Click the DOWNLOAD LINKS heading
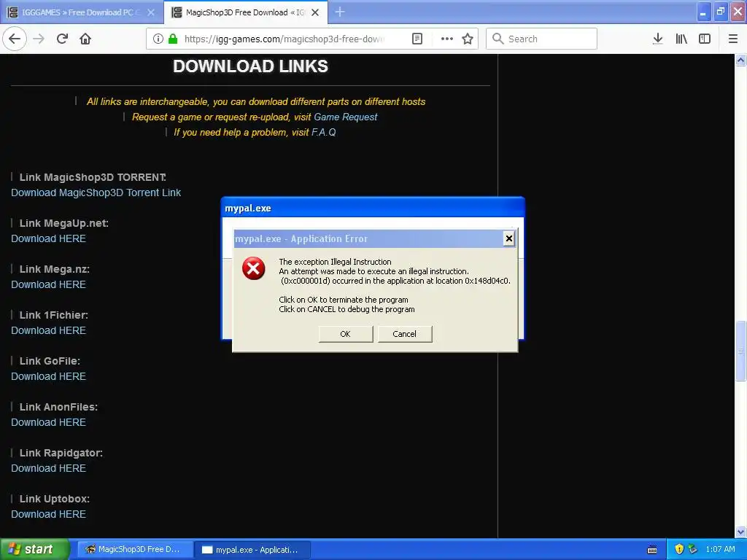 coord(250,66)
